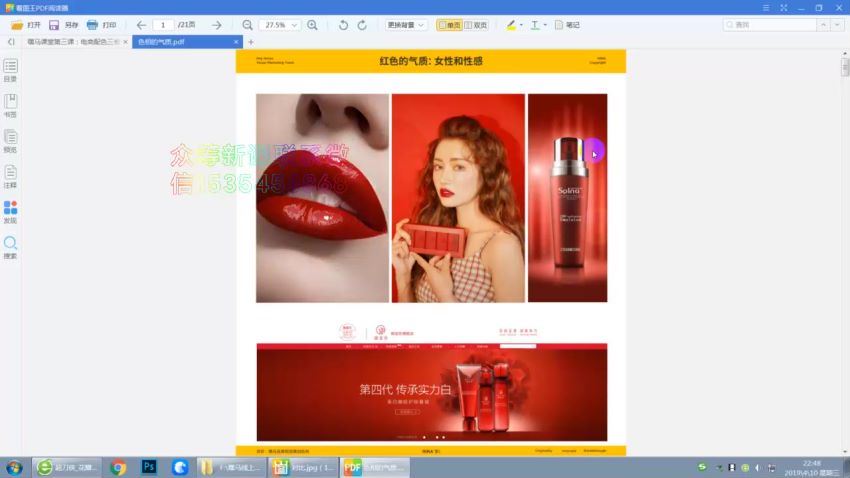Add a new tab with plus button
This screenshot has height=478, width=850.
pyautogui.click(x=250, y=42)
